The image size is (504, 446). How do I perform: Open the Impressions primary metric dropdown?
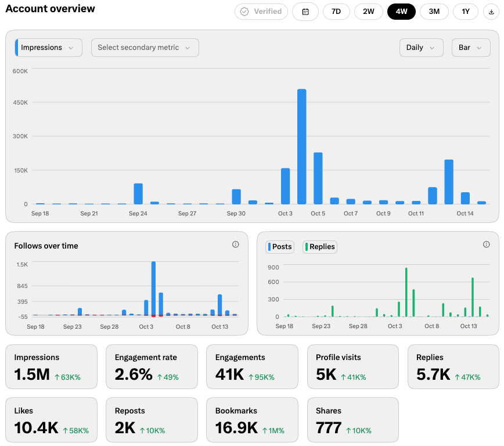[x=49, y=48]
